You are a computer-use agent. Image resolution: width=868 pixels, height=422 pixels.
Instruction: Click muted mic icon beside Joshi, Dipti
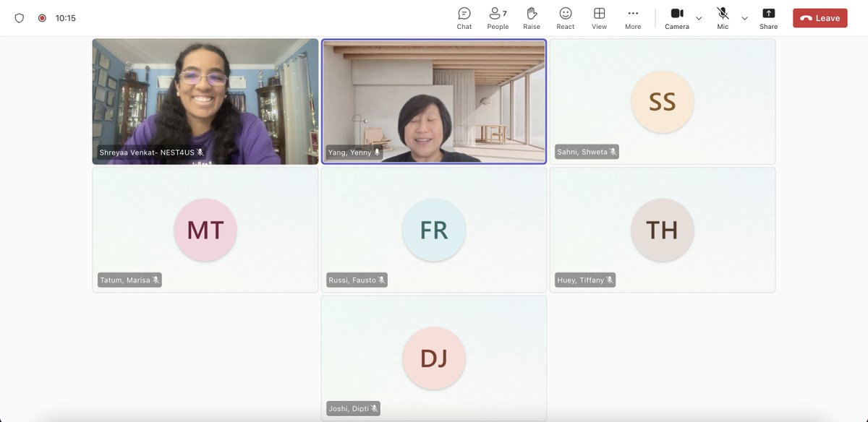(374, 408)
